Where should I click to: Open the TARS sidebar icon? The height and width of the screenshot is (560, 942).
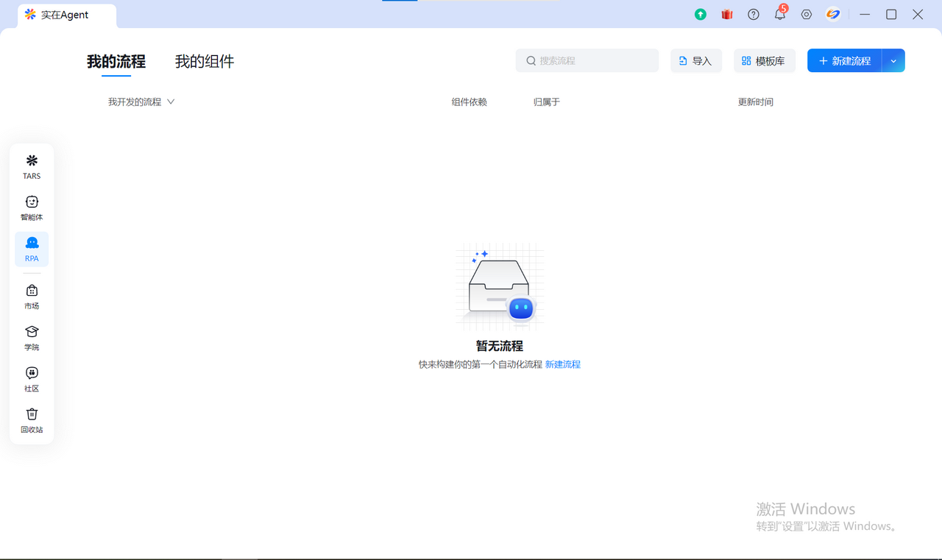(32, 167)
